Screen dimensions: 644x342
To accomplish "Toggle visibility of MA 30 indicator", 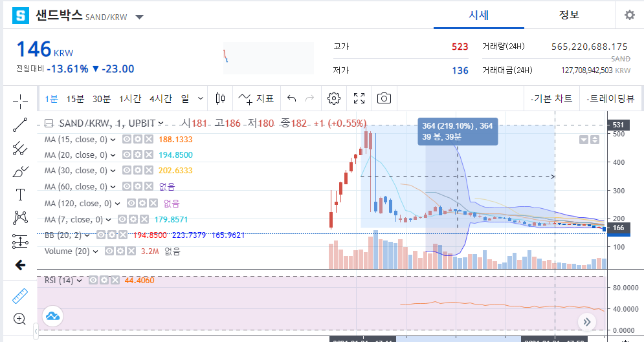I will click(x=127, y=170).
